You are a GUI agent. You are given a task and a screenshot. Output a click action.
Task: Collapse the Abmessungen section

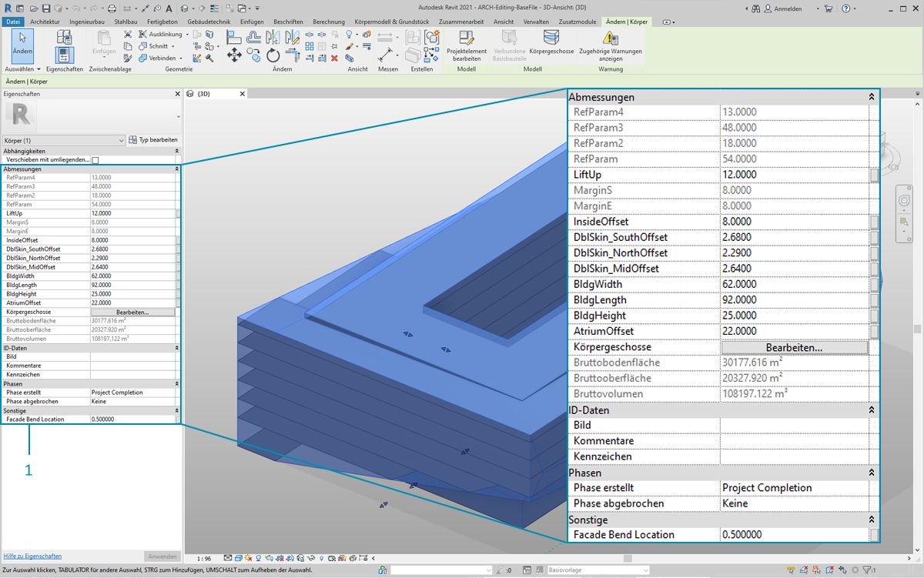tap(177, 169)
